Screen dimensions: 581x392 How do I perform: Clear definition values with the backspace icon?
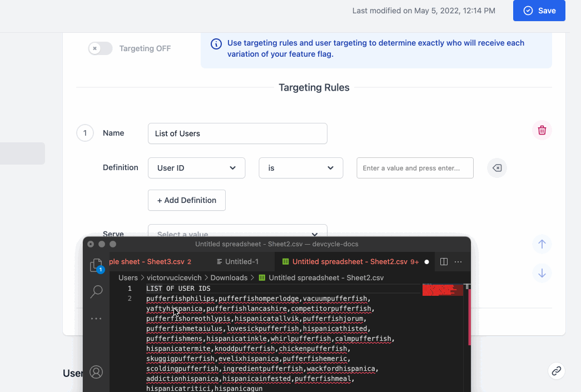[496, 168]
